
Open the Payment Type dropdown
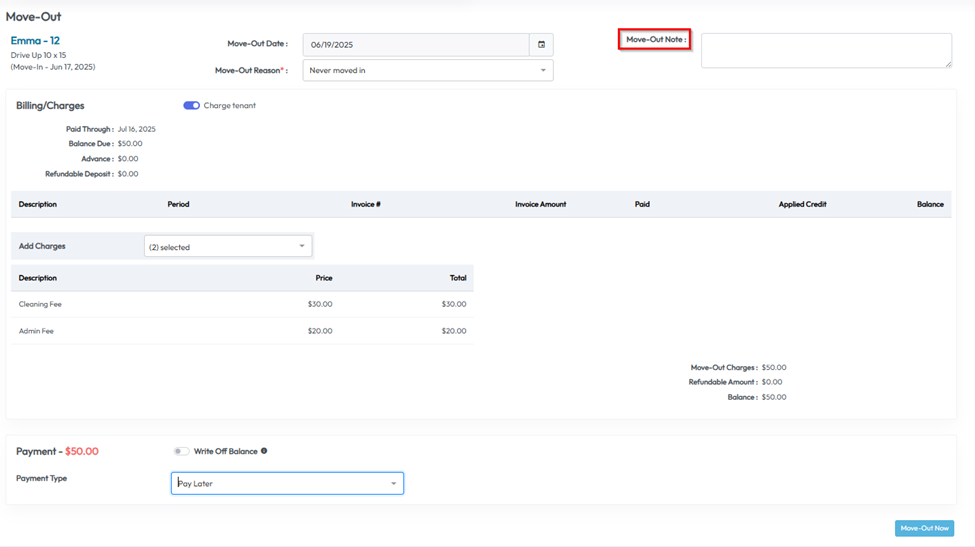click(287, 484)
